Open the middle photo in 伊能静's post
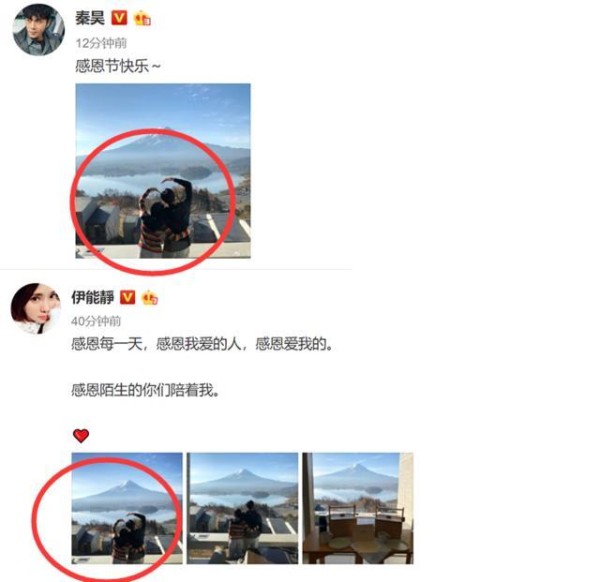 (242, 508)
